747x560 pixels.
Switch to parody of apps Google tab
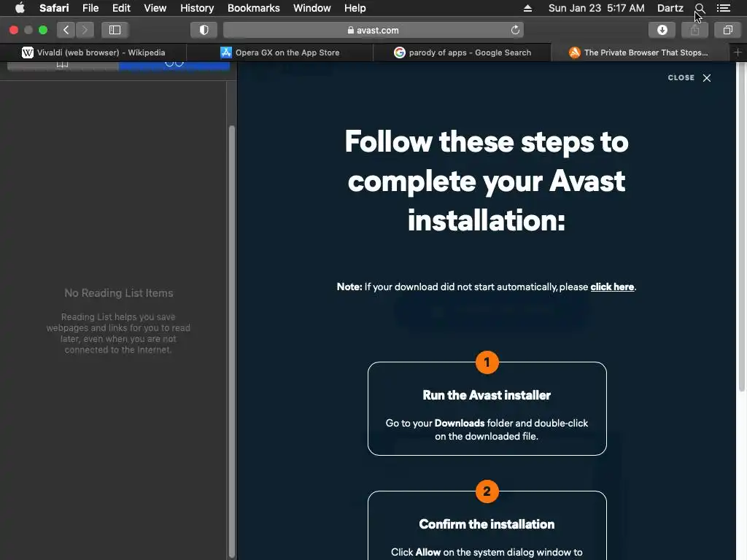click(462, 52)
